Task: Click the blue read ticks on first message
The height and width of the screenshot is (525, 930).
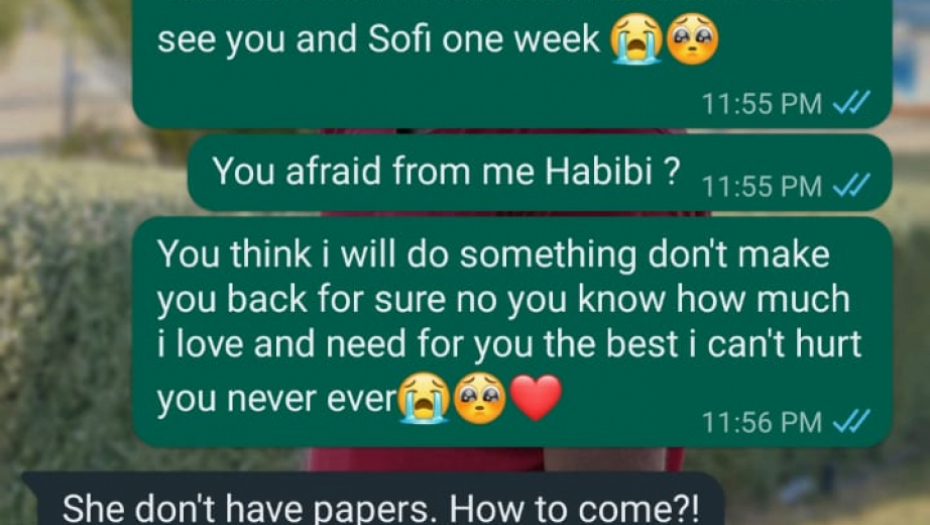Action: [x=852, y=103]
